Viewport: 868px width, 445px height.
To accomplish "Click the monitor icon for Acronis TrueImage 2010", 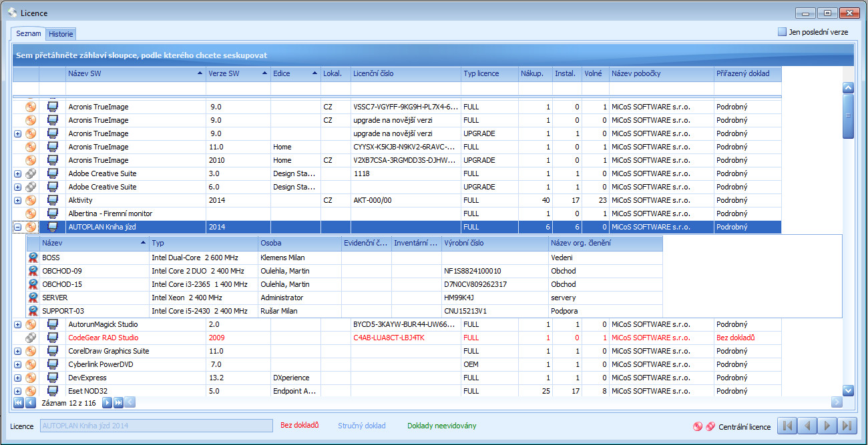I will tap(53, 160).
